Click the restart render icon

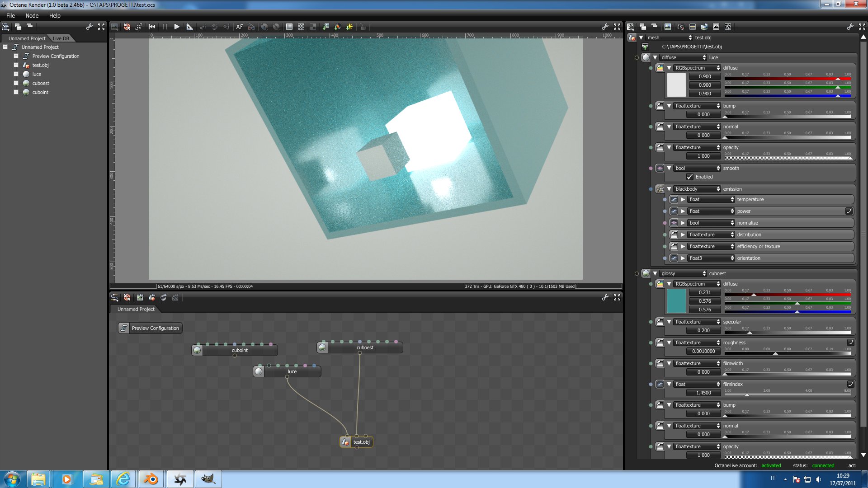pyautogui.click(x=152, y=27)
